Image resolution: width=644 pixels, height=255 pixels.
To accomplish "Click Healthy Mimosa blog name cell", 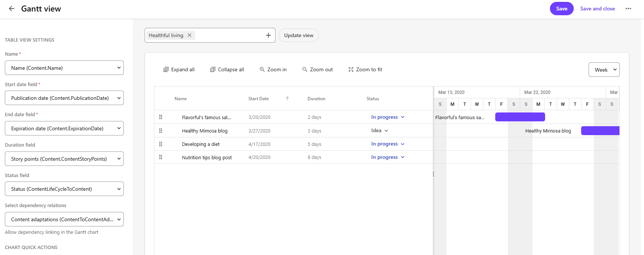I will pyautogui.click(x=205, y=131).
